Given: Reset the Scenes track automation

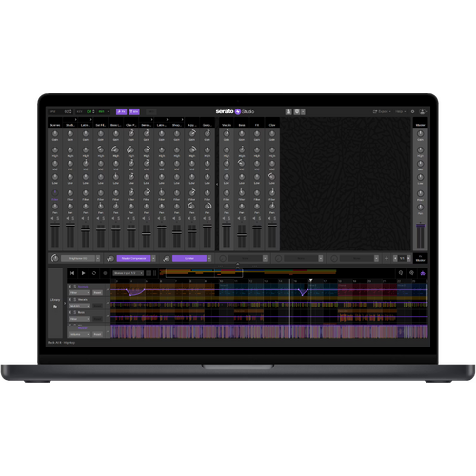Looking at the screenshot, I should pyautogui.click(x=97, y=292).
